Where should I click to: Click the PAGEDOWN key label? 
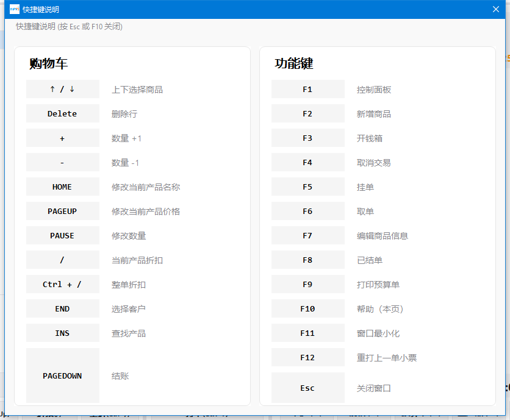(x=62, y=376)
